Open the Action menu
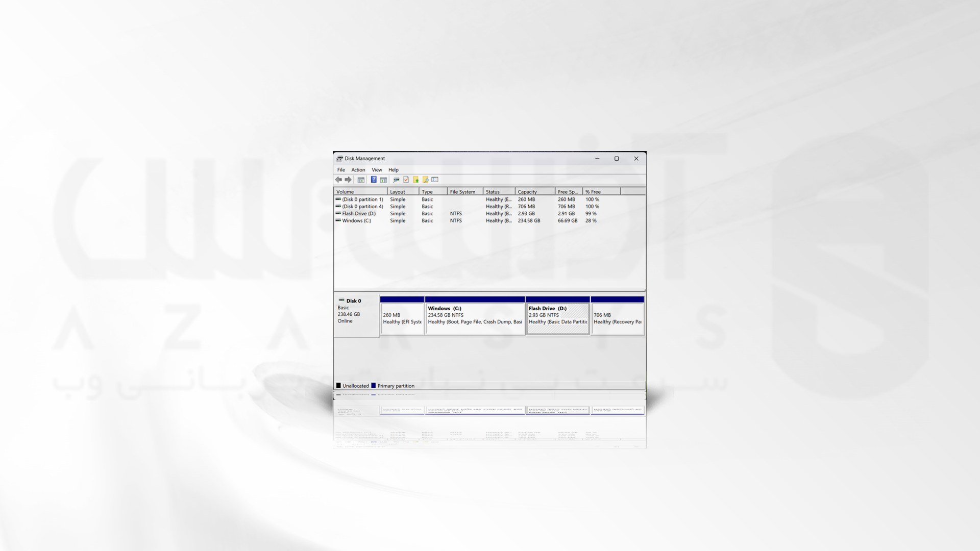The width and height of the screenshot is (980, 551). pyautogui.click(x=358, y=170)
